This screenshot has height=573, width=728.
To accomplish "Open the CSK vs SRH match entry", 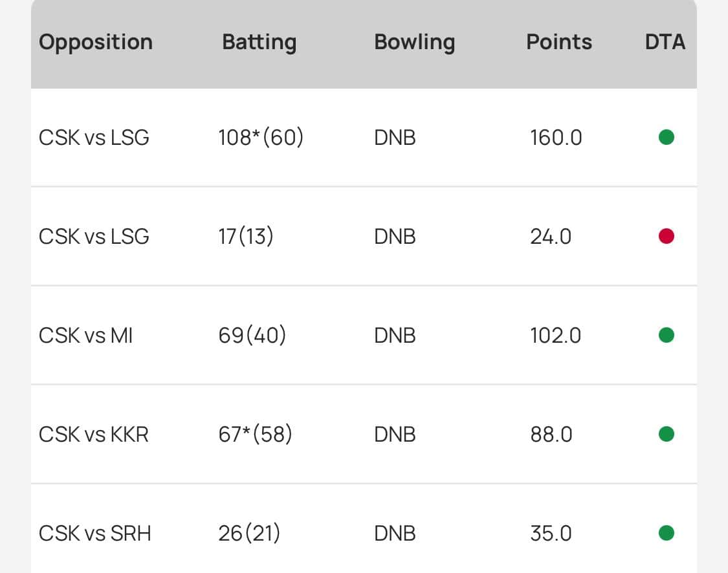I will [x=94, y=534].
